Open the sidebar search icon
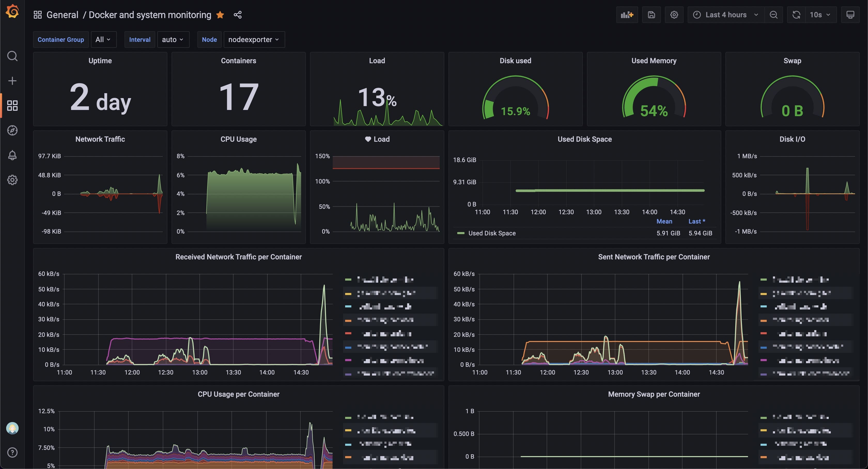This screenshot has width=868, height=469. tap(12, 56)
